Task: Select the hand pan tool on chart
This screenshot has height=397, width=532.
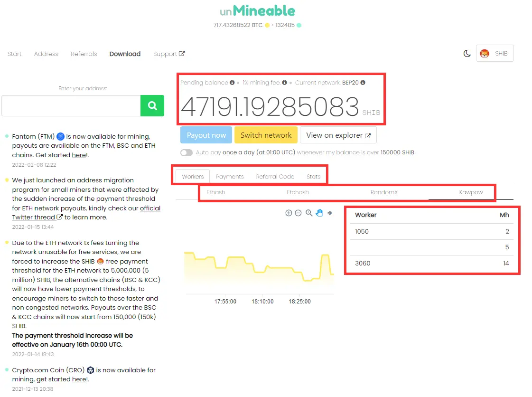Action: click(319, 213)
